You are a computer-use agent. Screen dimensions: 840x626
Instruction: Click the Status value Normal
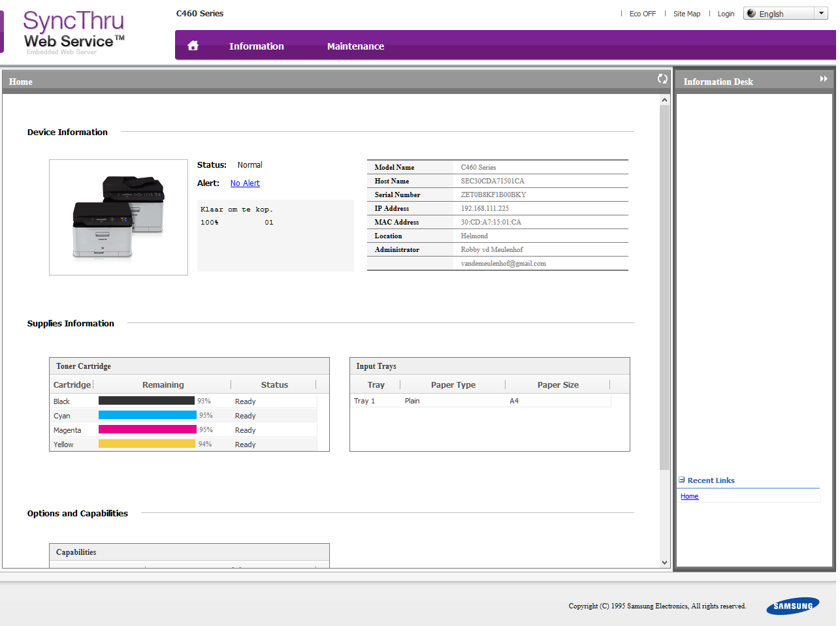tap(250, 165)
